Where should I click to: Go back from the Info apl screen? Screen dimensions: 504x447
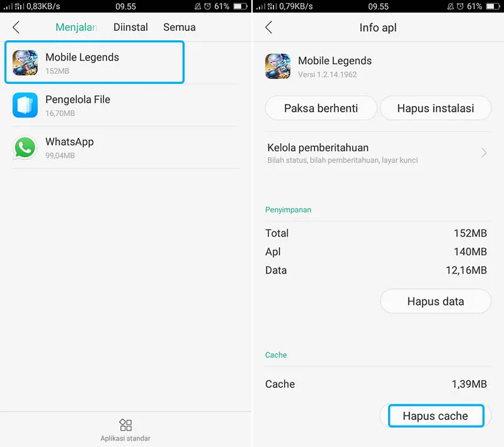point(269,27)
